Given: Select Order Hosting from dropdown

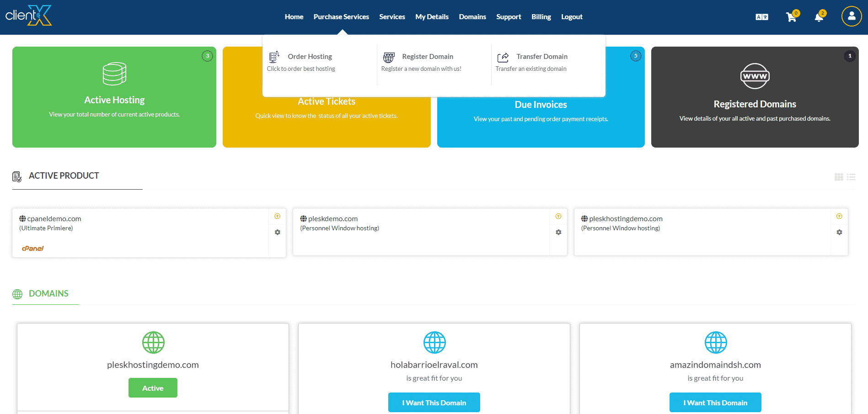Looking at the screenshot, I should click(310, 57).
